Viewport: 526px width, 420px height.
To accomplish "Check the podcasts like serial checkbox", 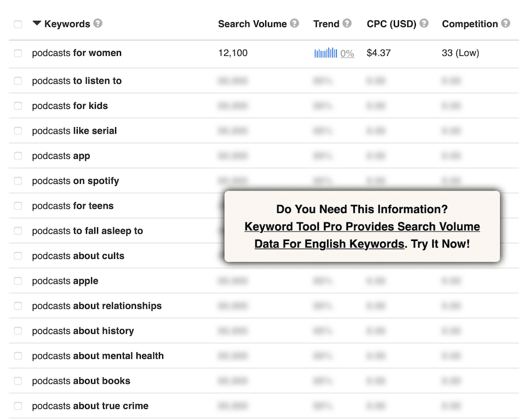I will (18, 131).
